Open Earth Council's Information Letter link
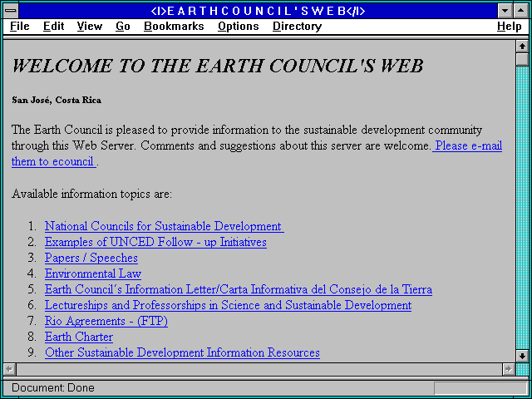This screenshot has height=399, width=532. [239, 289]
